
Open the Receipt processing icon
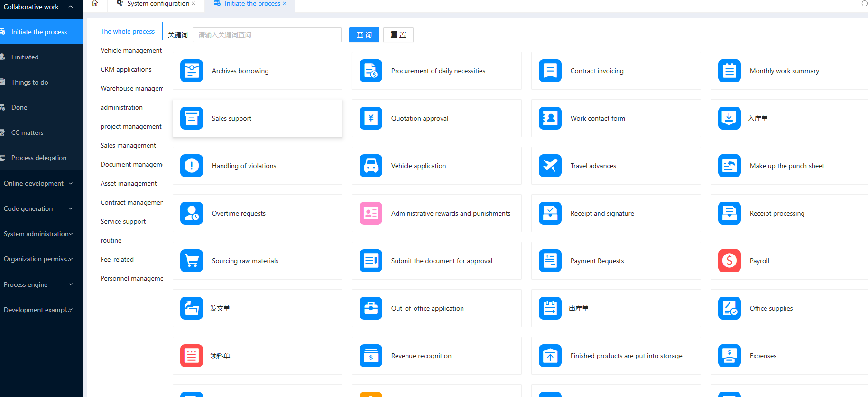[729, 213]
